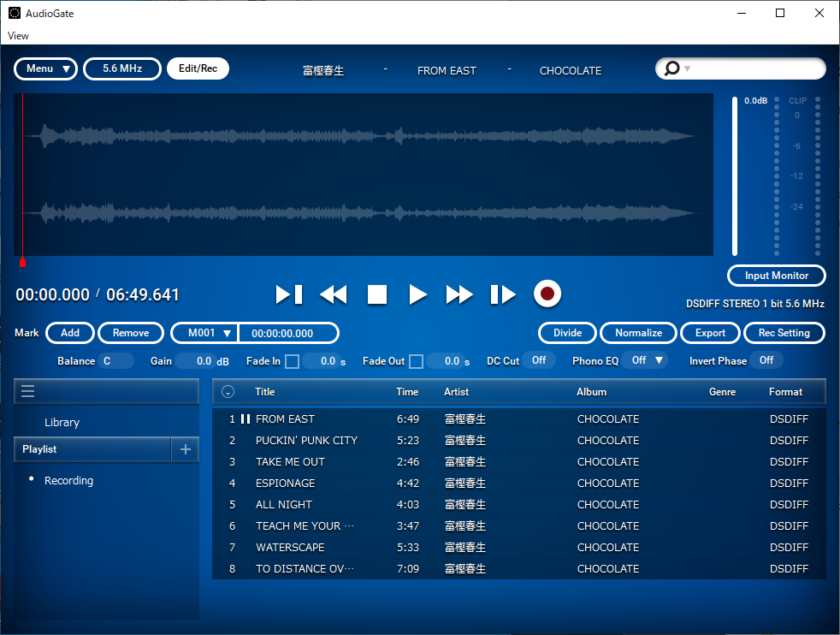Screen dimensions: 840x635
Task: Toggle Invert Phase Off switch
Action: click(766, 360)
